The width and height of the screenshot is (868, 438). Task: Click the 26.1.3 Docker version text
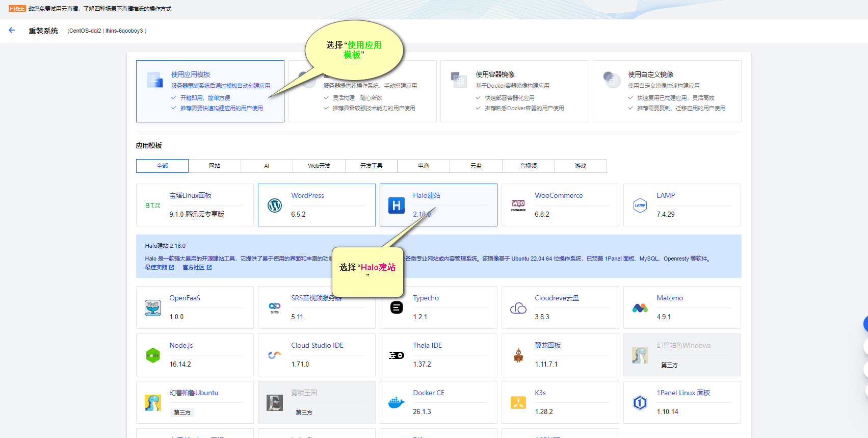(x=422, y=411)
